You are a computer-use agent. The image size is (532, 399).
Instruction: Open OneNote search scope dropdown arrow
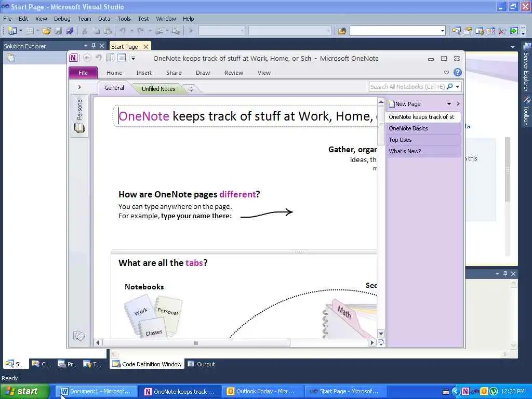click(457, 87)
